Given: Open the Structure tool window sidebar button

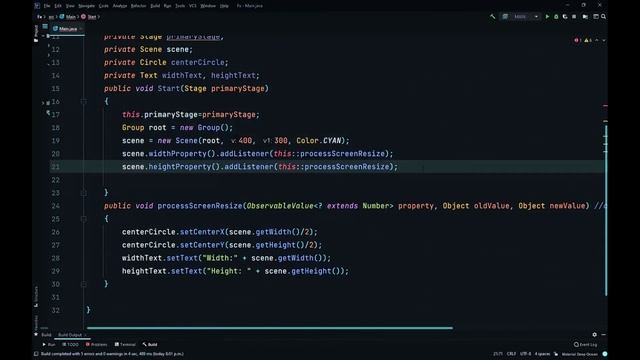Looking at the screenshot, I should (36, 297).
